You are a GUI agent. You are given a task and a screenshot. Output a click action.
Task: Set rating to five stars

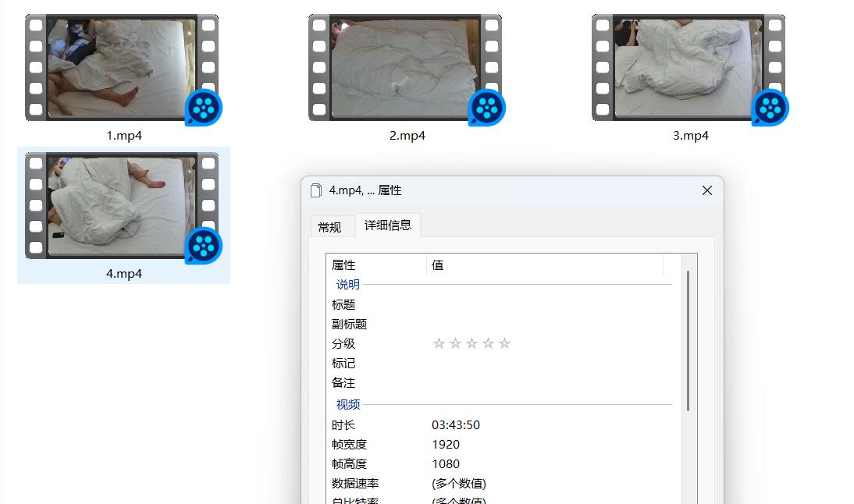(x=504, y=343)
